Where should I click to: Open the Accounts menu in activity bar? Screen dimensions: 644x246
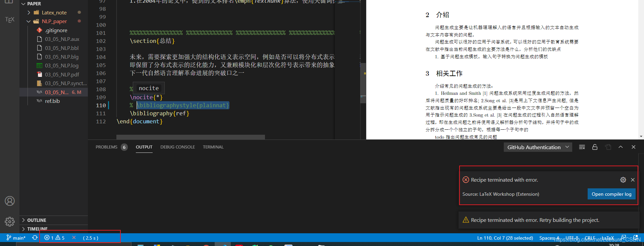[x=10, y=201]
